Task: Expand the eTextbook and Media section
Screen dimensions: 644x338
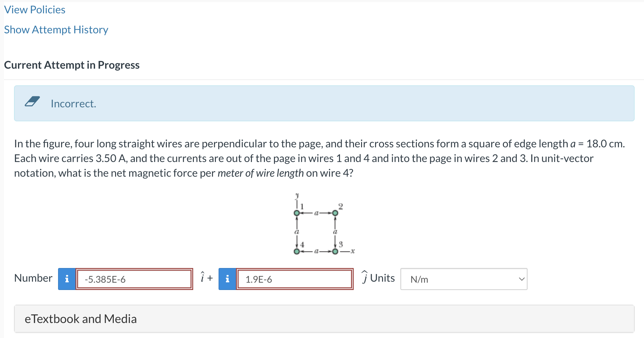Action: coord(80,319)
